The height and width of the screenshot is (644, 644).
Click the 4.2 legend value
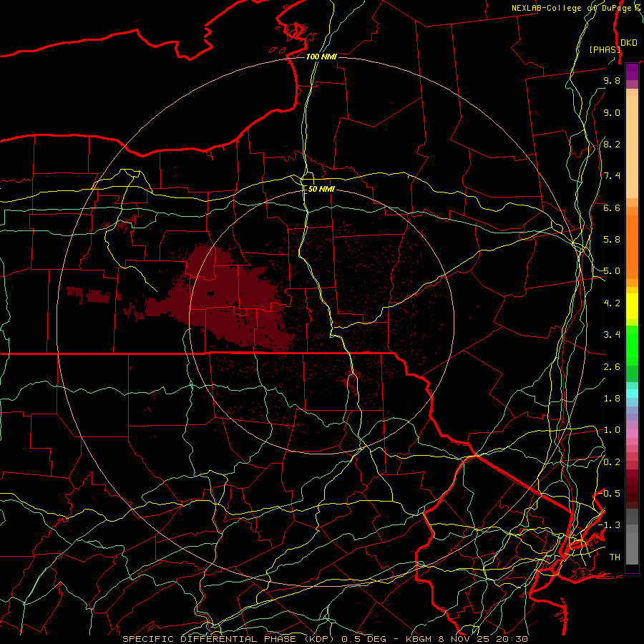click(612, 303)
